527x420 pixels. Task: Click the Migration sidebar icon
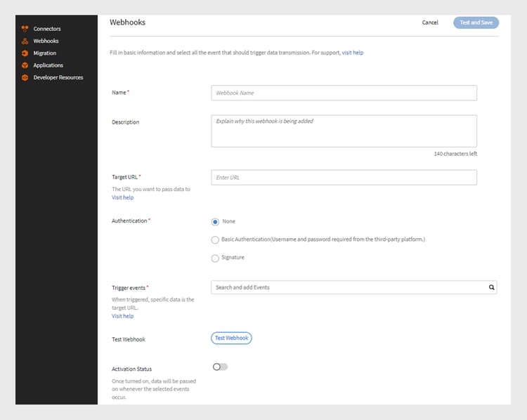click(x=25, y=53)
